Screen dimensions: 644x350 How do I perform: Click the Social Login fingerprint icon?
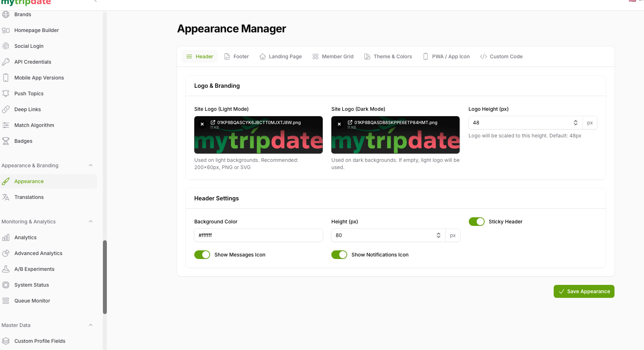tap(6, 46)
